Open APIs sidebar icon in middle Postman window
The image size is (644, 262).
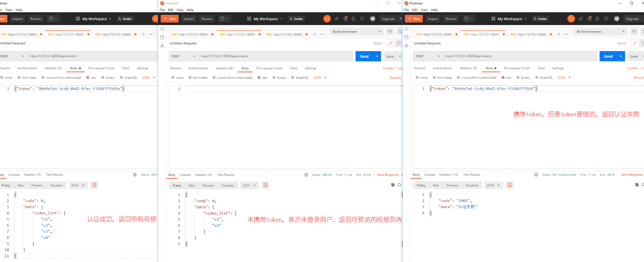162,46
